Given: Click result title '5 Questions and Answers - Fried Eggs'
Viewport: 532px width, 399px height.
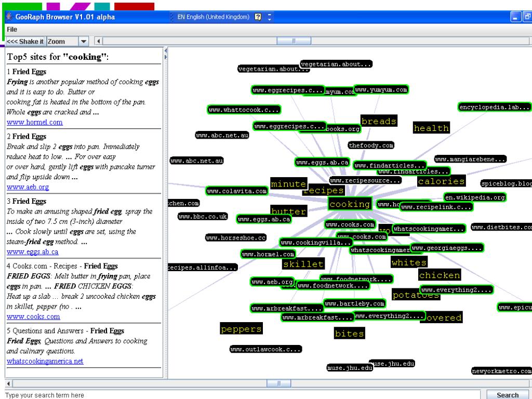Looking at the screenshot, I should click(x=65, y=331).
